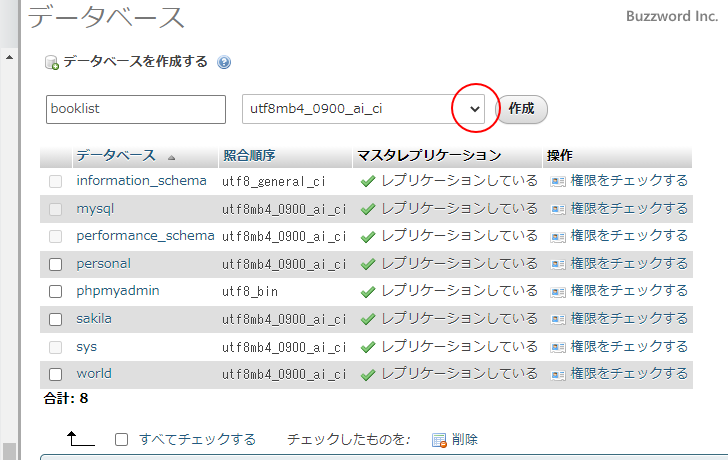Click privileges icon in sys row
The width and height of the screenshot is (728, 460).
point(558,347)
